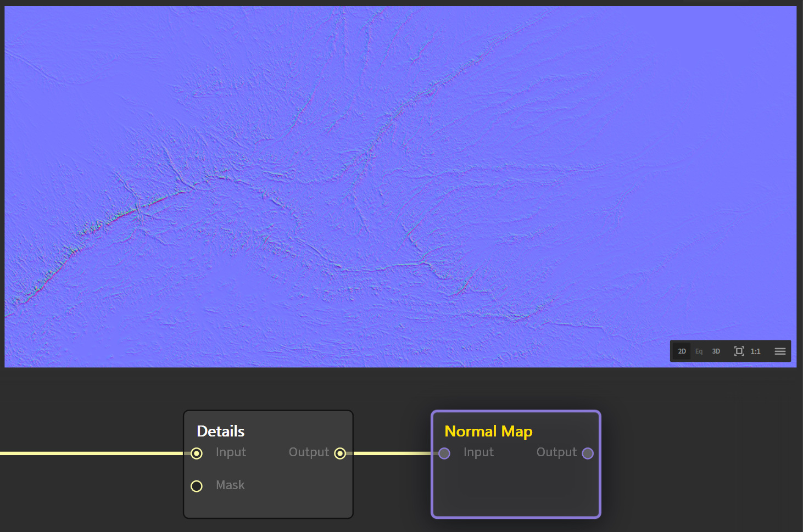Click the Input label on Details node
The height and width of the screenshot is (532, 803).
(231, 452)
